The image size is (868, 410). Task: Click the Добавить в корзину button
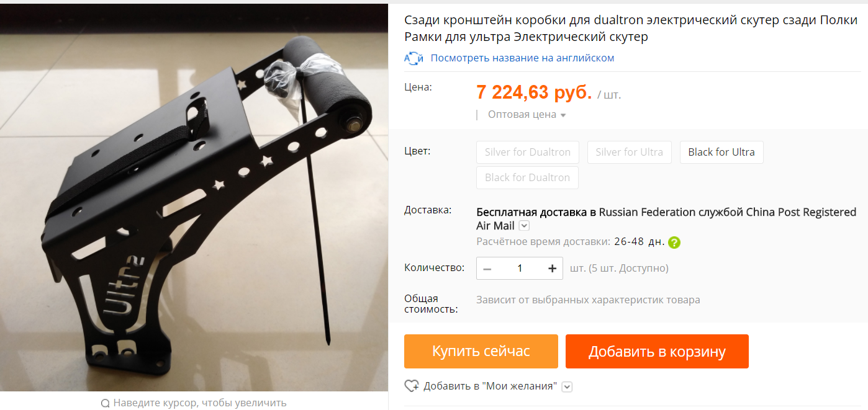coord(657,352)
